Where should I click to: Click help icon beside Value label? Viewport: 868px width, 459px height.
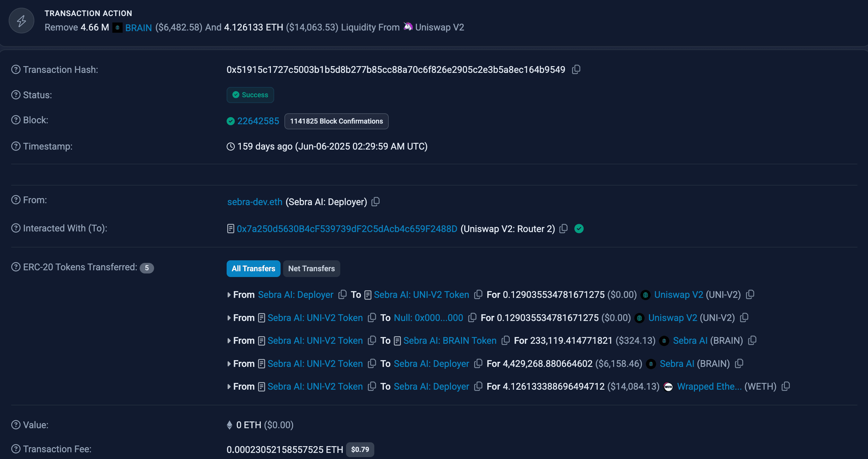coord(16,424)
